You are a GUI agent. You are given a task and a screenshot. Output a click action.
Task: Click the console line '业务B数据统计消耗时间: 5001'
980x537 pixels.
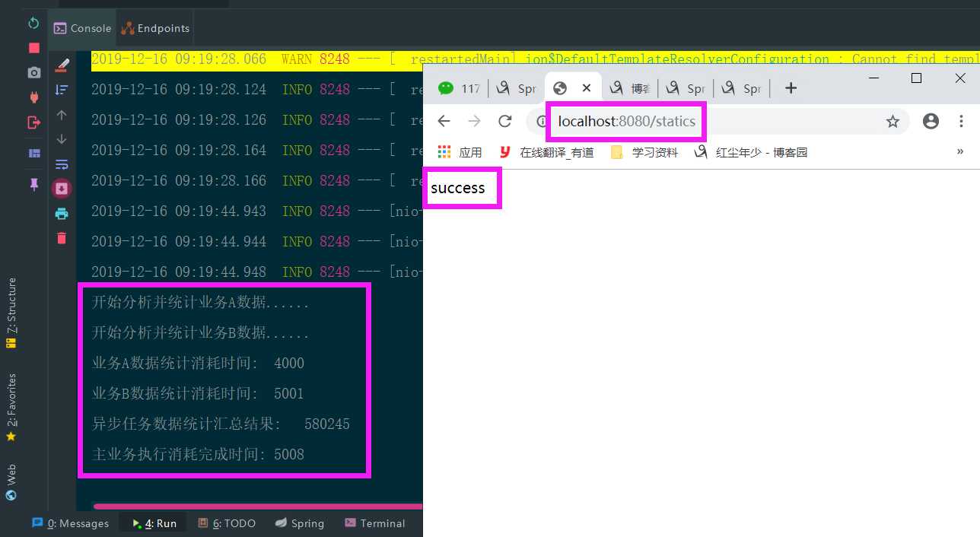pyautogui.click(x=198, y=394)
